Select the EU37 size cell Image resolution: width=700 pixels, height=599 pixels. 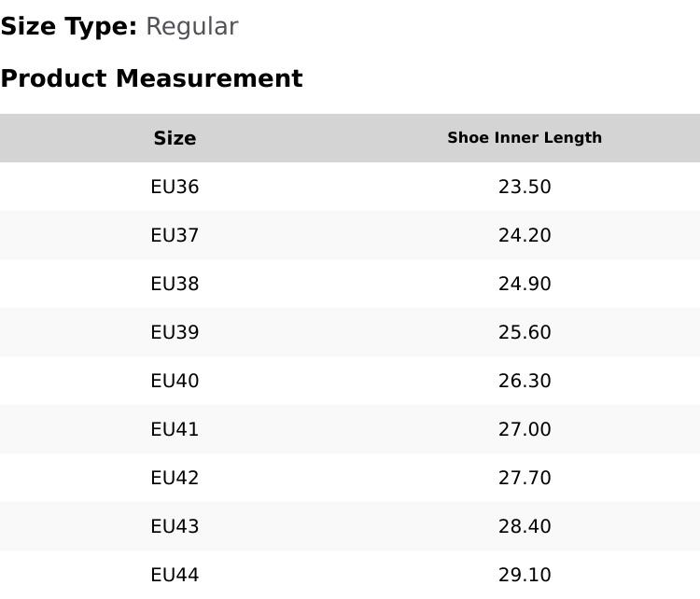point(175,235)
